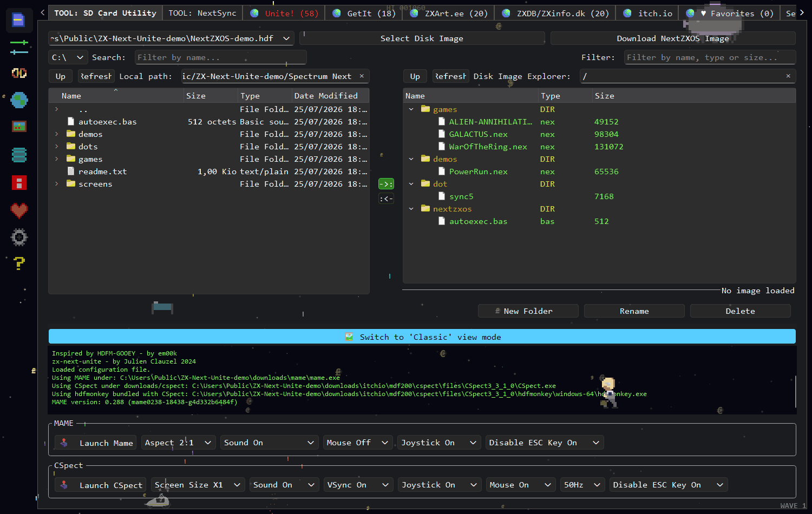This screenshot has height=514, width=812.
Task: Switch to the TOOL: NextSync tab
Action: tap(202, 13)
